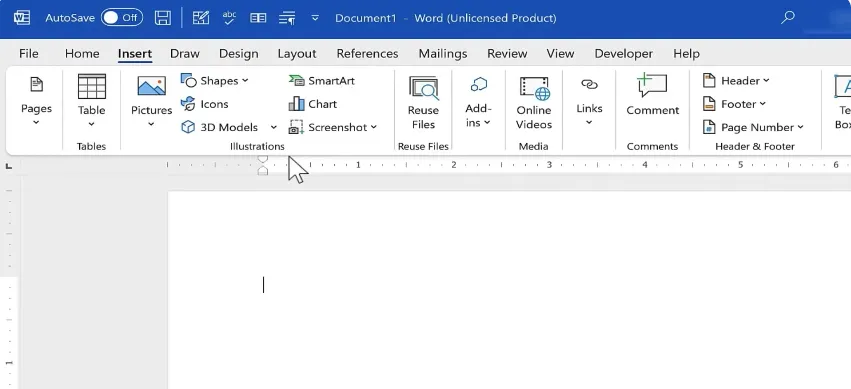
Task: Run spelling check abc icon
Action: pyautogui.click(x=230, y=18)
